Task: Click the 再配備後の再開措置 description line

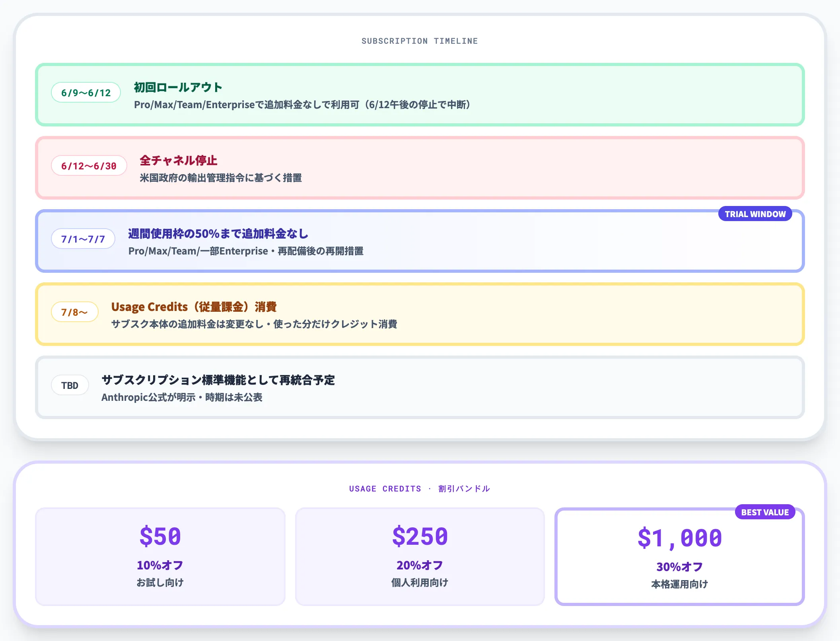Action: [246, 251]
